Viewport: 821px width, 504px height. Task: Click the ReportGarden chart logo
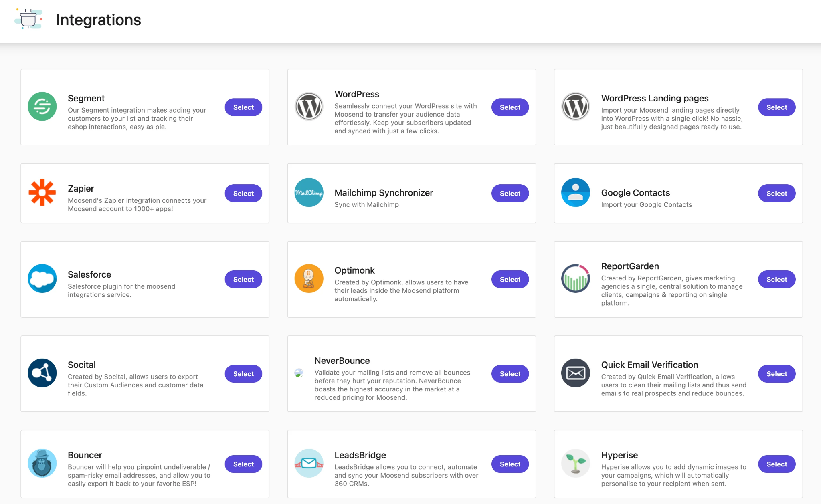coord(575,279)
